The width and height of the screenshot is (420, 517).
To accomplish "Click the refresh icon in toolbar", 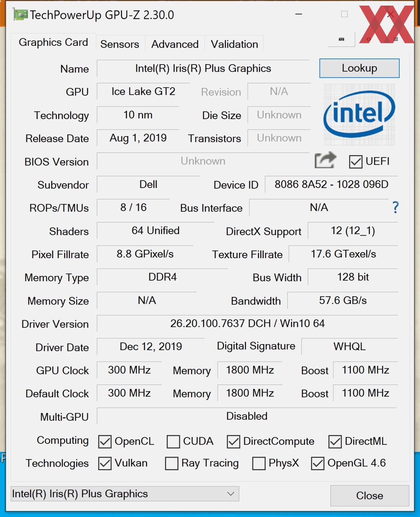I will (x=368, y=39).
